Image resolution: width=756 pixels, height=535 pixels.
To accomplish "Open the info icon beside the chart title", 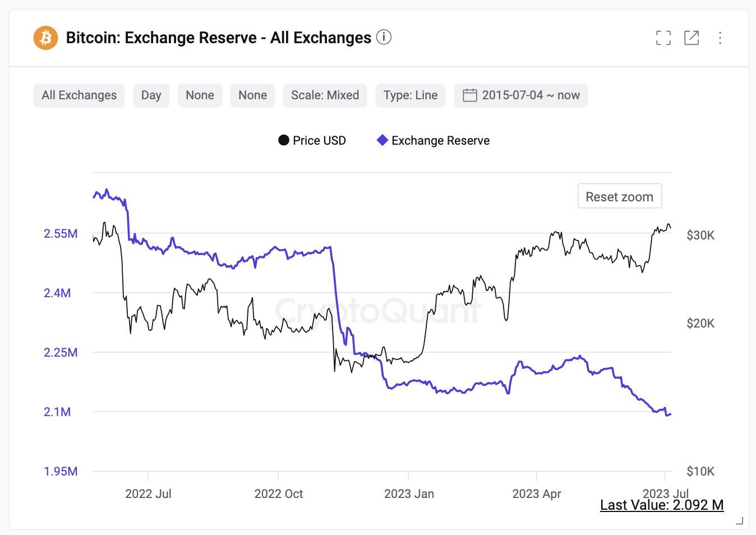I will pos(384,37).
